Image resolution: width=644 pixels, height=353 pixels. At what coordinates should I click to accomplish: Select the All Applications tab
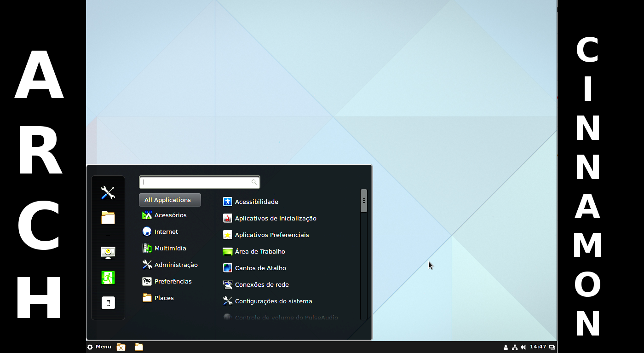(x=169, y=200)
